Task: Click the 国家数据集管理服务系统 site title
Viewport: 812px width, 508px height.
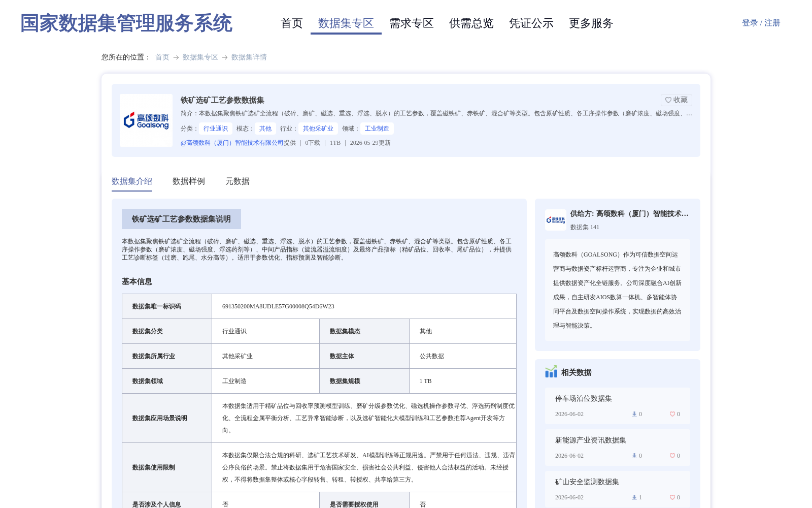Action: click(x=126, y=23)
